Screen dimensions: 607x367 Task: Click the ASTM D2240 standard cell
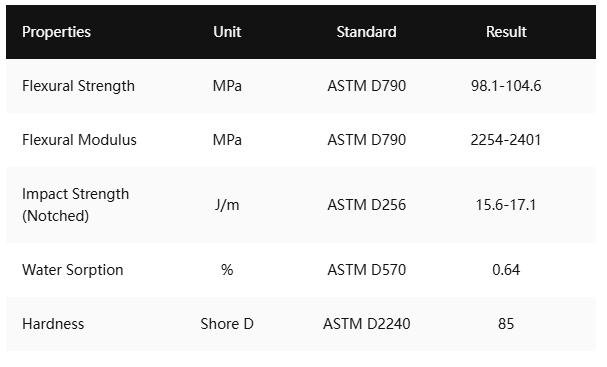pyautogui.click(x=367, y=324)
